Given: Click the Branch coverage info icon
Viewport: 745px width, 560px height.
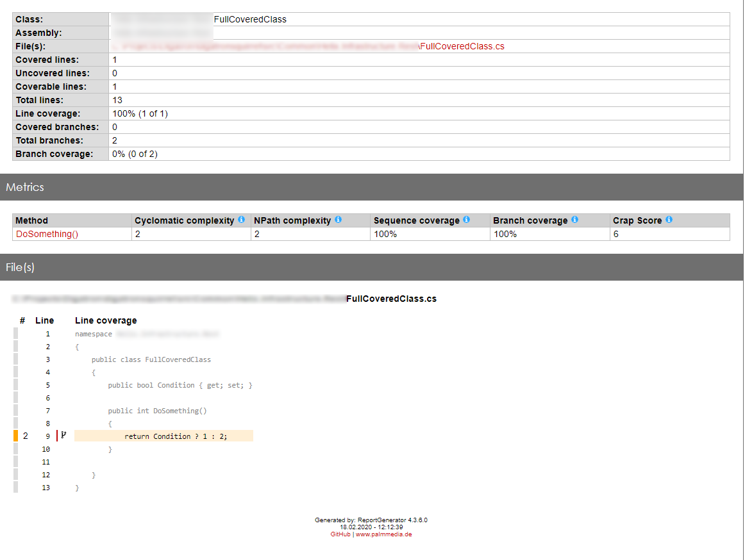Looking at the screenshot, I should pyautogui.click(x=575, y=220).
